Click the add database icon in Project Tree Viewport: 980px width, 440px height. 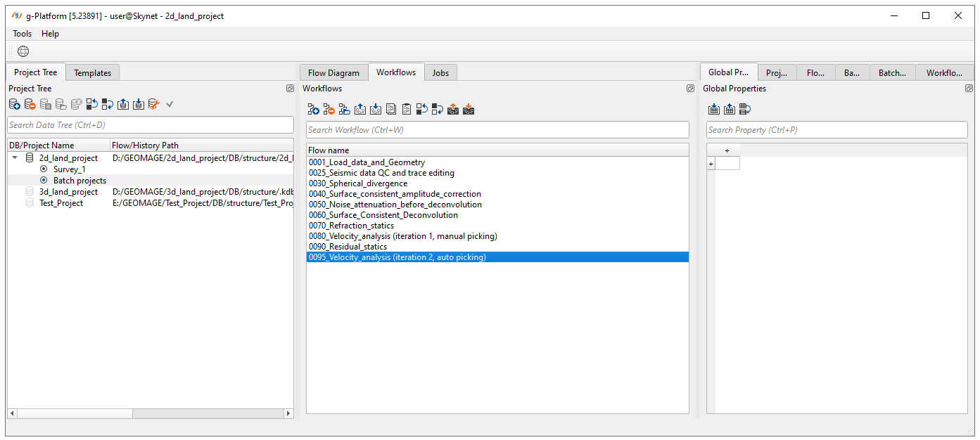tap(15, 104)
